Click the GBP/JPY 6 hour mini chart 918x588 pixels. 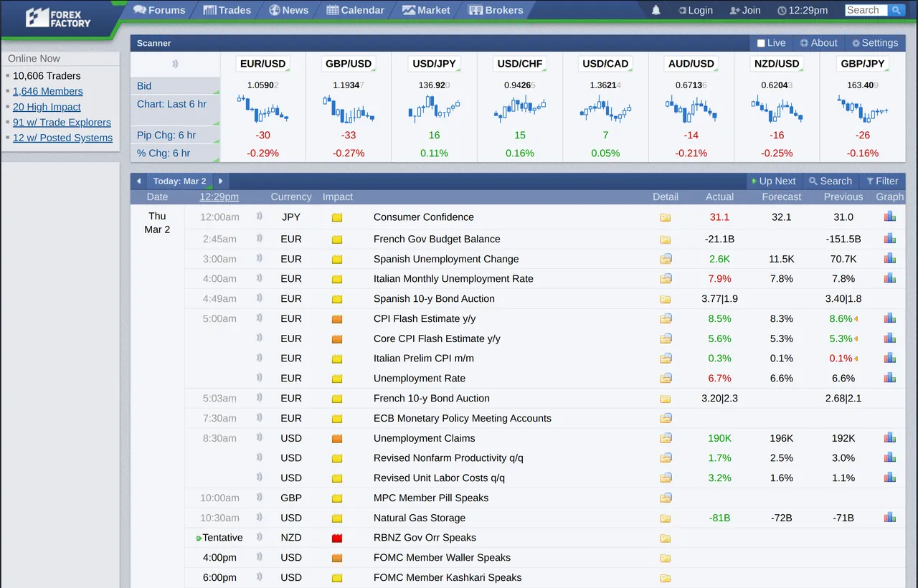(x=863, y=110)
